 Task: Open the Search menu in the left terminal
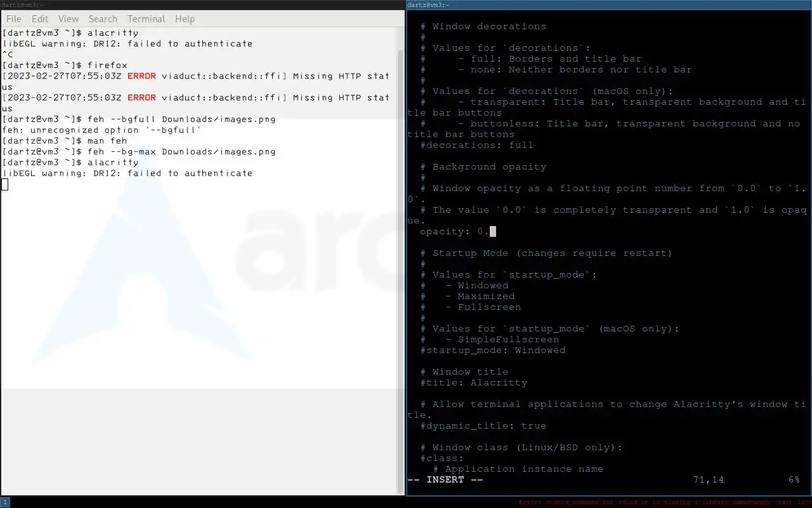point(103,19)
